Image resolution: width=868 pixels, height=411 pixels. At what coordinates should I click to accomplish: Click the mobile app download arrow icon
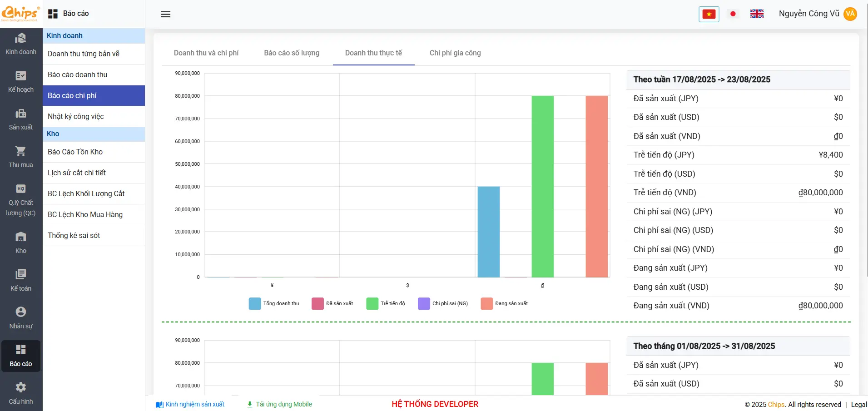(249, 404)
